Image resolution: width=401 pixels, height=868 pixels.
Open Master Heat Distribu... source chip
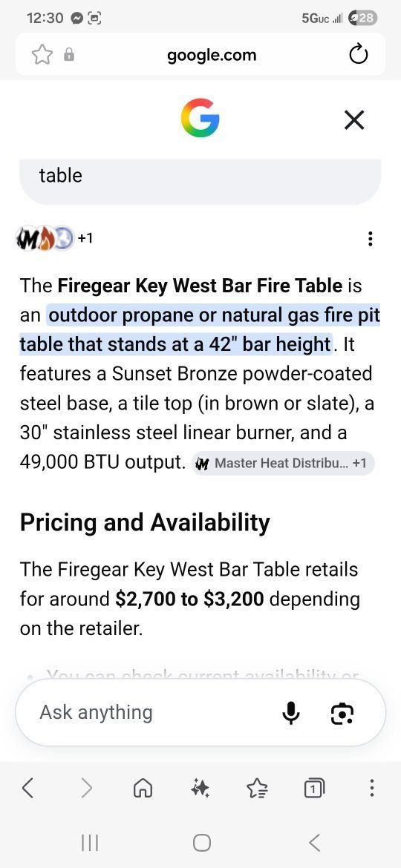283,464
